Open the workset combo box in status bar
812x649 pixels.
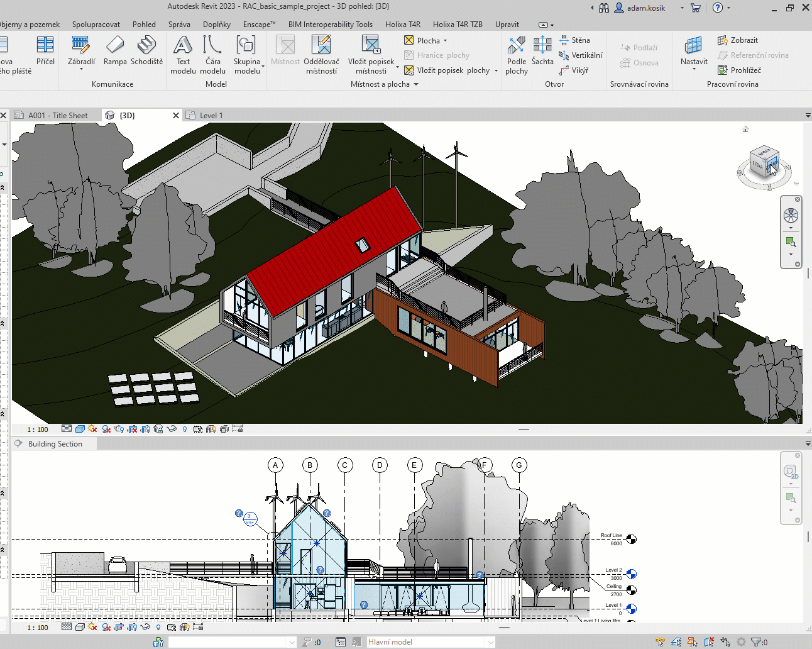233,642
